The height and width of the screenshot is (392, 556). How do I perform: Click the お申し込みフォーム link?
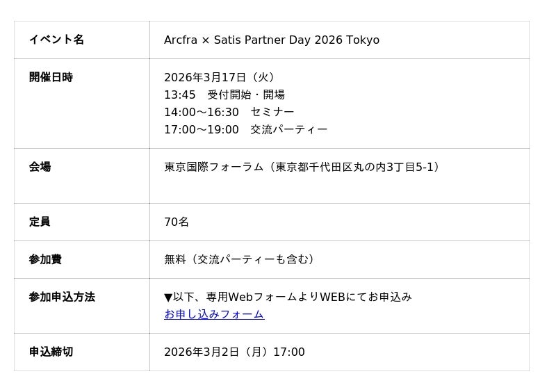(x=214, y=314)
